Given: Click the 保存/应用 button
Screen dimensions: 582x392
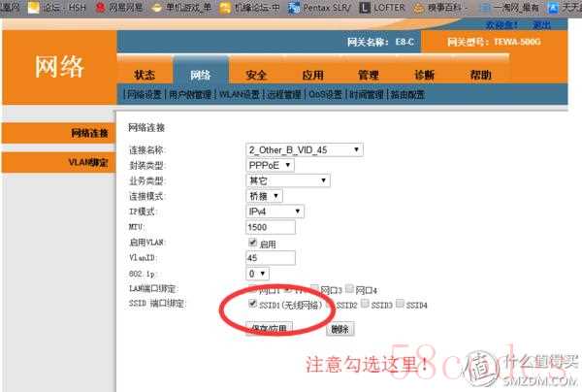Looking at the screenshot, I should (269, 329).
